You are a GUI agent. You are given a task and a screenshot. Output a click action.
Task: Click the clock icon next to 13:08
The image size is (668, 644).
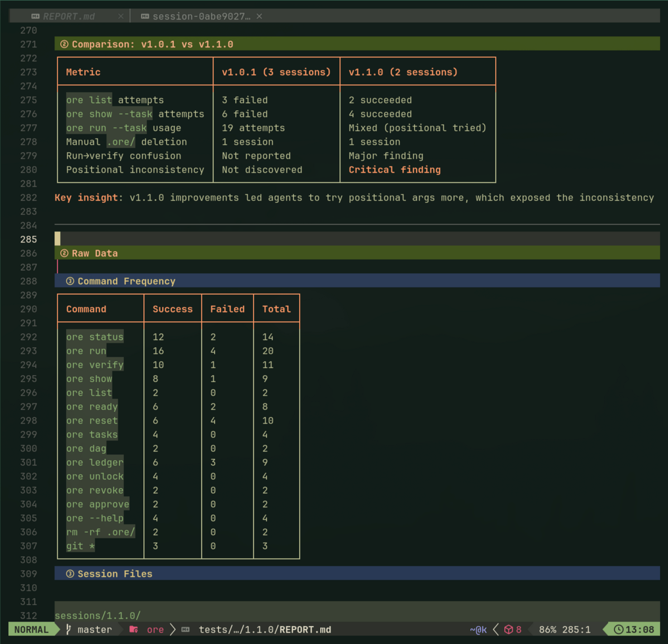[619, 630]
